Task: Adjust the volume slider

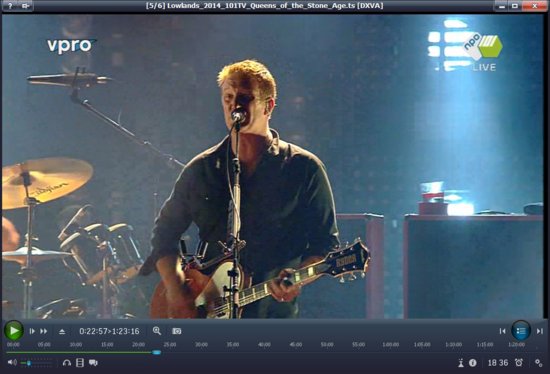Action: (x=36, y=363)
